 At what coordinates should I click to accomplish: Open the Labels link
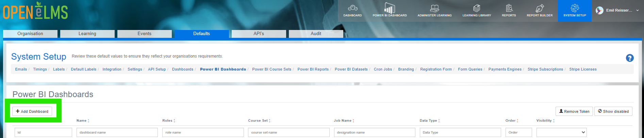(x=59, y=69)
